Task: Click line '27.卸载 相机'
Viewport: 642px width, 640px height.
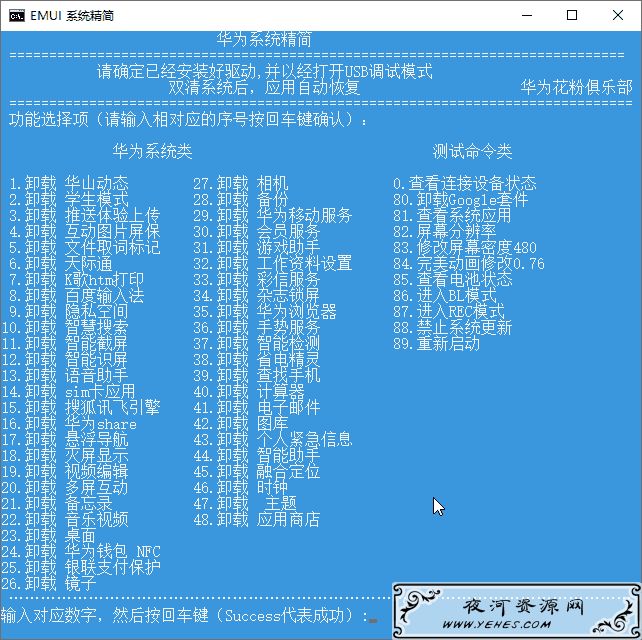Action: click(x=241, y=183)
